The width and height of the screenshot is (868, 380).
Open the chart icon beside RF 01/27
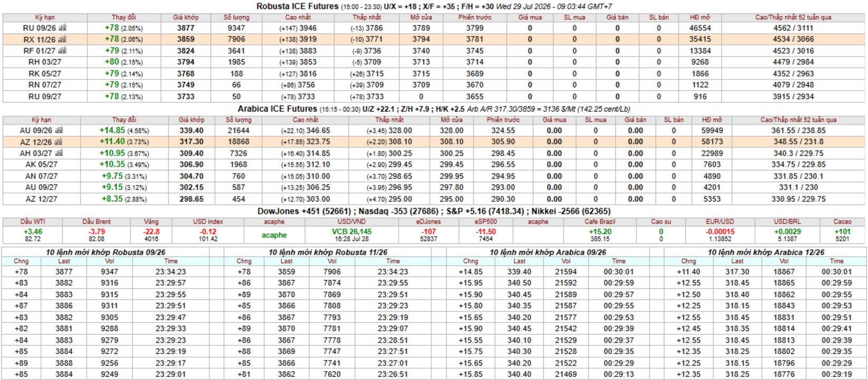click(x=62, y=51)
